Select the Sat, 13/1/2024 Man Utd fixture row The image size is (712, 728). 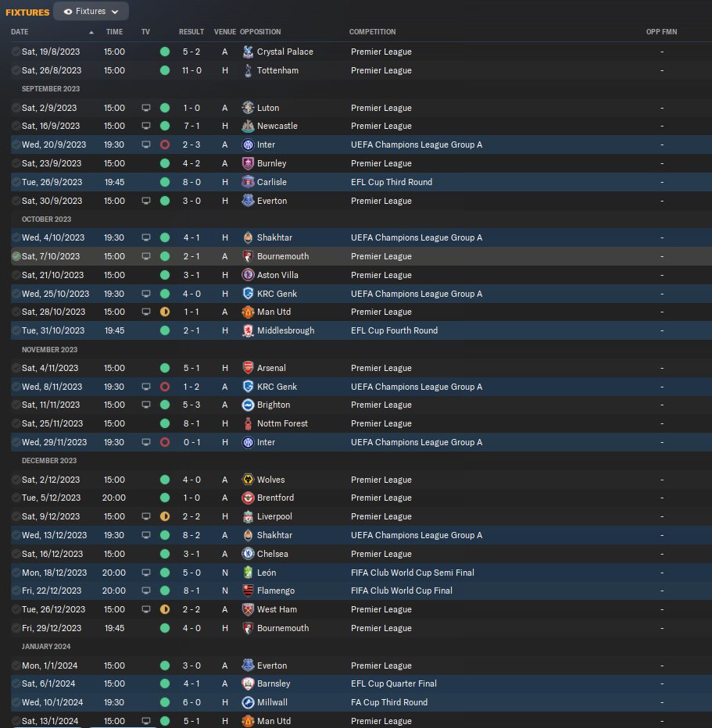point(361,721)
